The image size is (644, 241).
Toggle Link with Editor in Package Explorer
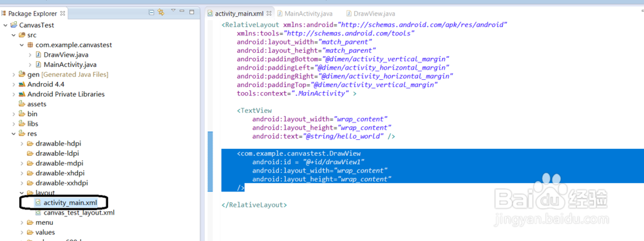[x=161, y=12]
